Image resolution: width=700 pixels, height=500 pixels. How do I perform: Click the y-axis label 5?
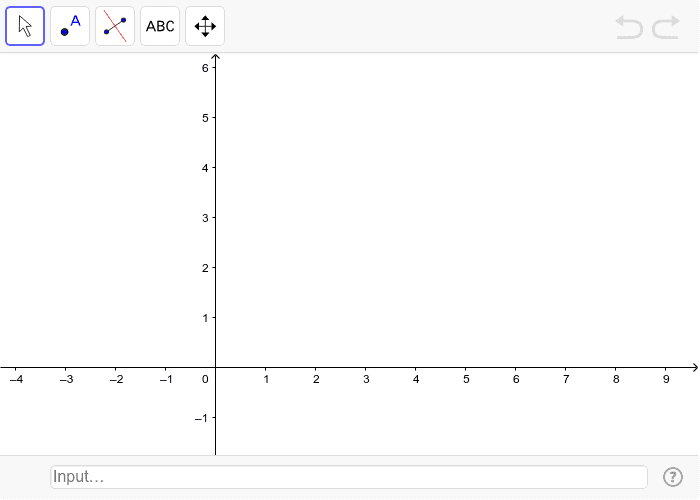205,118
